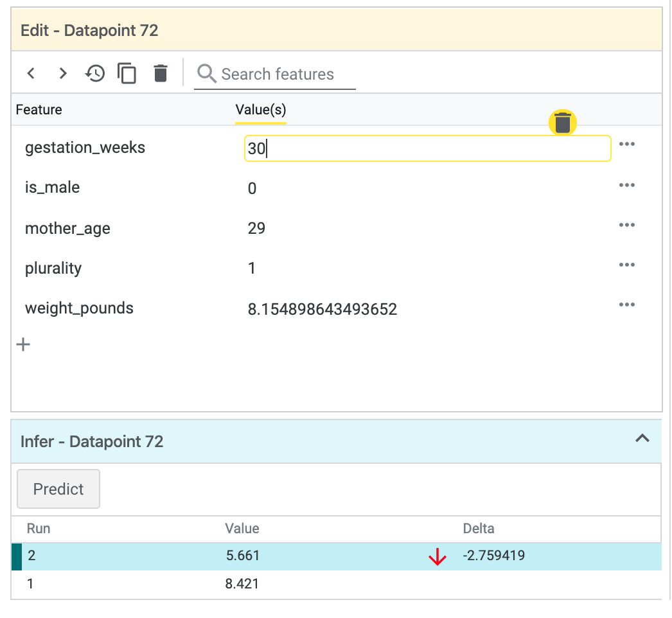Go to previous datapoint arrow

31,73
